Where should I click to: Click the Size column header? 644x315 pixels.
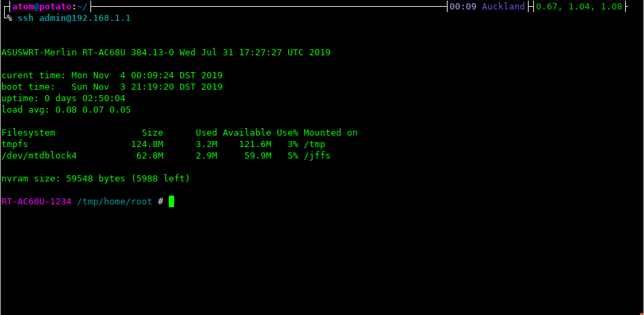pyautogui.click(x=153, y=133)
